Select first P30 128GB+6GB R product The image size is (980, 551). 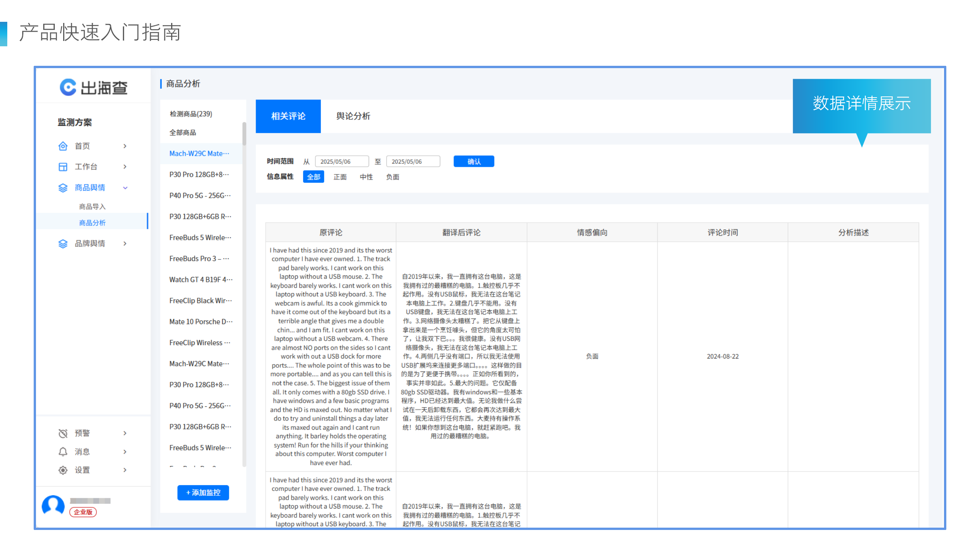[201, 217]
